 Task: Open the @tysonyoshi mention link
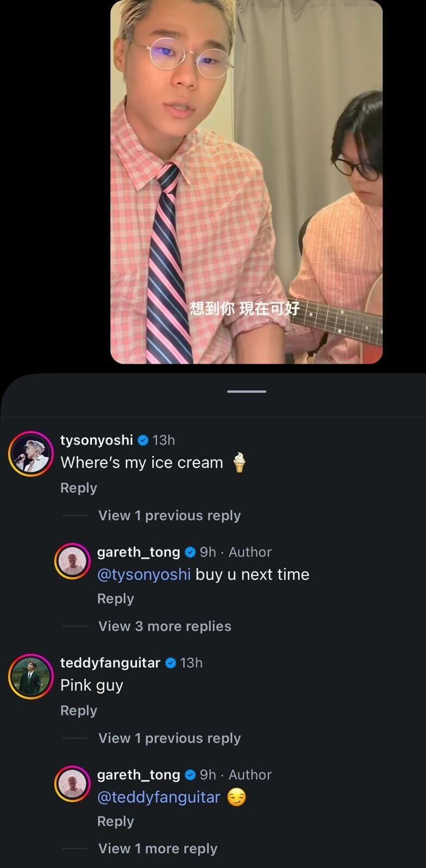pyautogui.click(x=144, y=574)
